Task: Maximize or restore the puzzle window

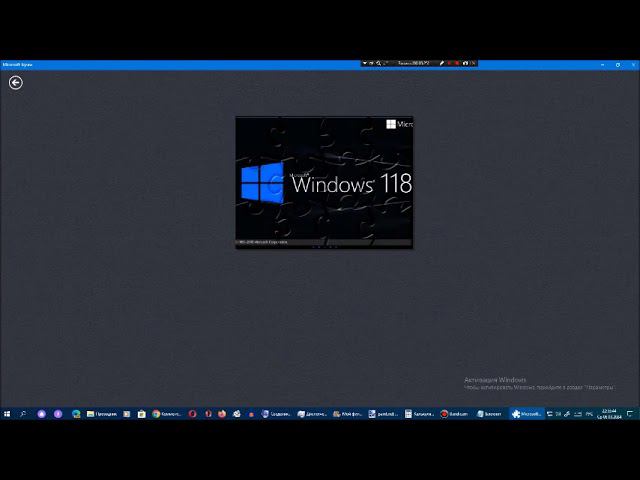Action: 618,64
